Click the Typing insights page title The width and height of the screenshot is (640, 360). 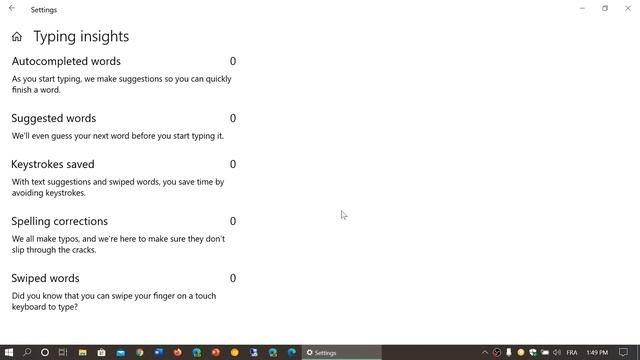(81, 36)
